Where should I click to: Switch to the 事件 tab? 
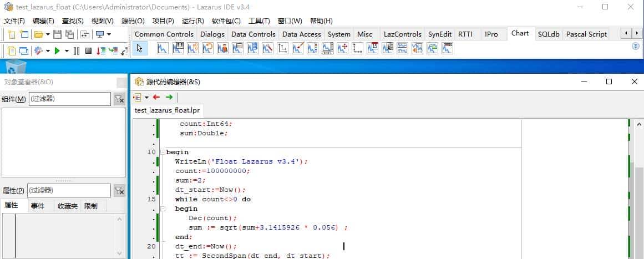pos(38,206)
